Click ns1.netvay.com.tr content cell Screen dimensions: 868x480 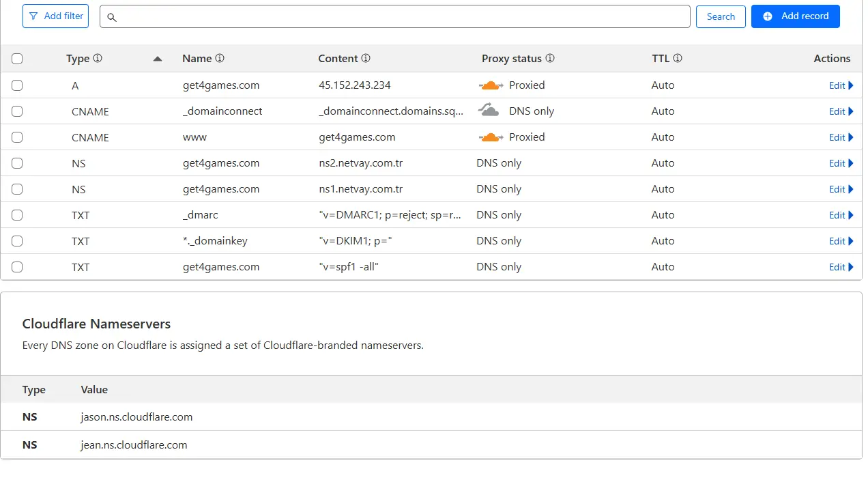(361, 189)
